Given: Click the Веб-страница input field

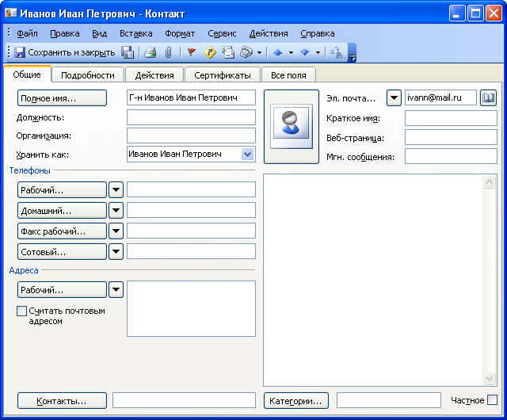Looking at the screenshot, I should (451, 137).
